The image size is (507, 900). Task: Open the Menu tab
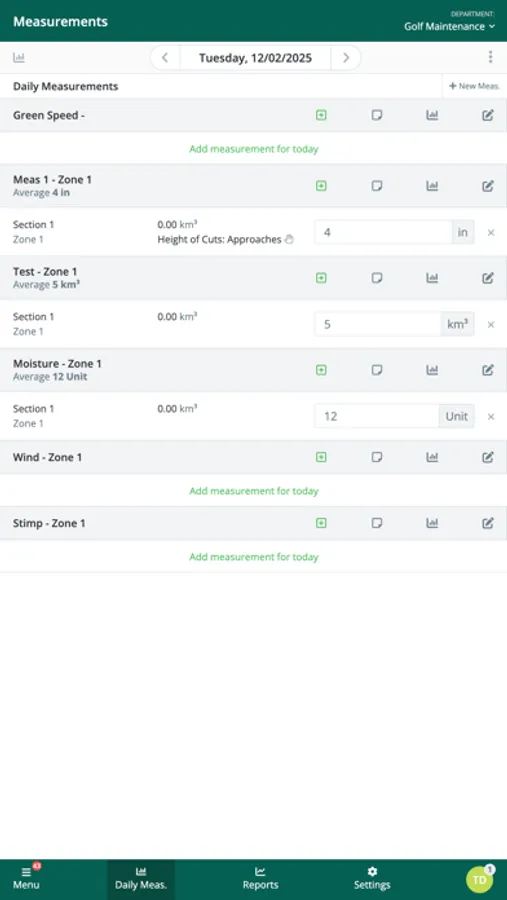pyautogui.click(x=26, y=879)
